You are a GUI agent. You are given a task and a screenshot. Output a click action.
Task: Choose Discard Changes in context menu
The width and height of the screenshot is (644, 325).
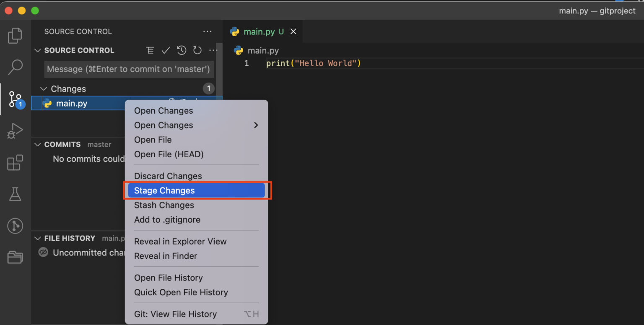[x=168, y=176]
